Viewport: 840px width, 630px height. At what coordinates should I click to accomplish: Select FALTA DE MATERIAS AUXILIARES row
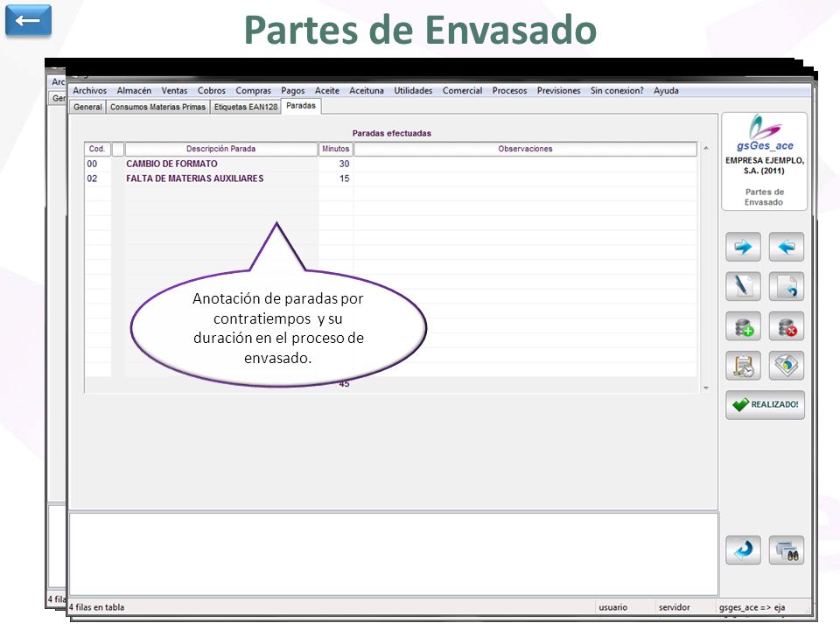pos(220,178)
